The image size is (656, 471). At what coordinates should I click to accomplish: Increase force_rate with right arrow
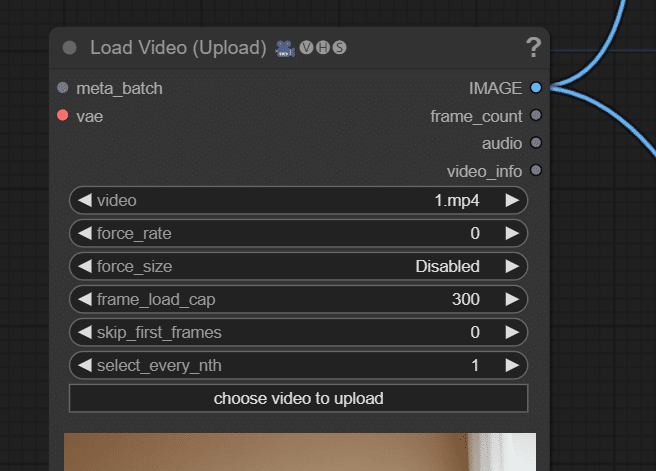(512, 233)
